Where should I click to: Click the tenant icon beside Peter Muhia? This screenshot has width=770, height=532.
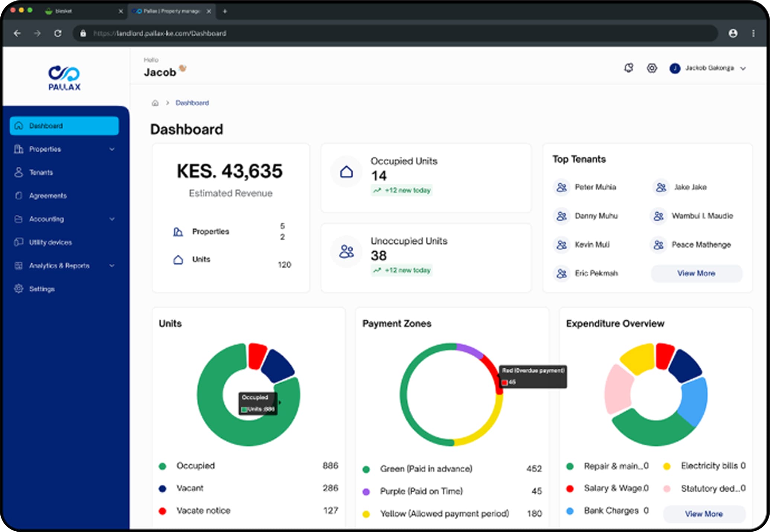562,187
